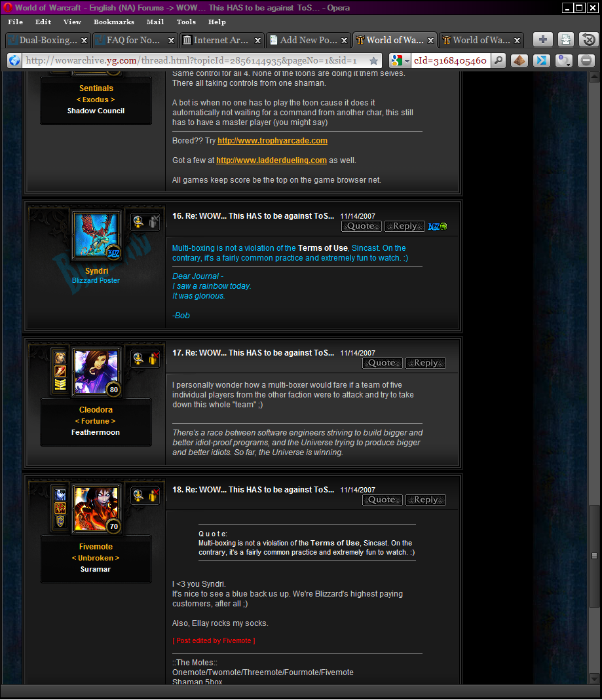Open the trophyarcade.com link
This screenshot has height=700, width=602.
coord(273,141)
